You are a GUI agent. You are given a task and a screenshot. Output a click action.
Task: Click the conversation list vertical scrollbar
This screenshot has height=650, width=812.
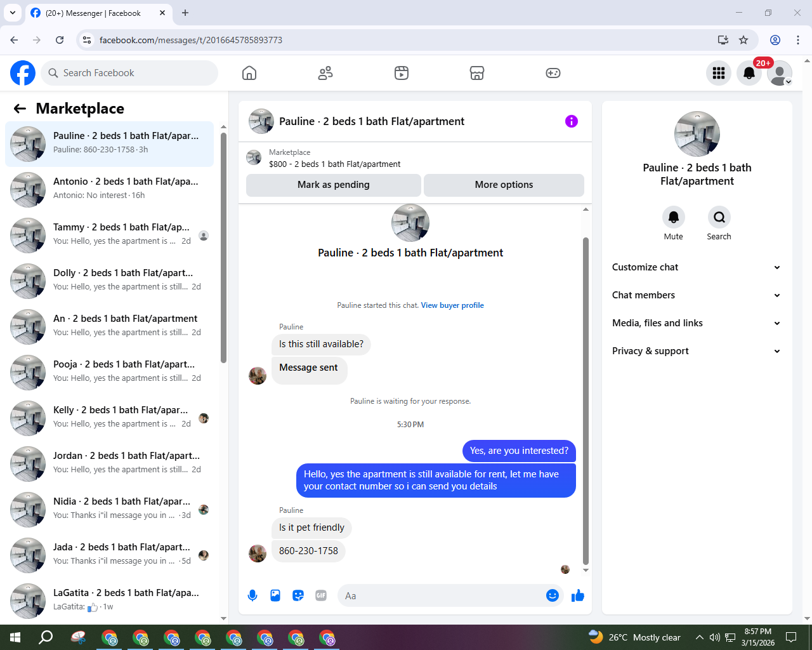[223, 248]
